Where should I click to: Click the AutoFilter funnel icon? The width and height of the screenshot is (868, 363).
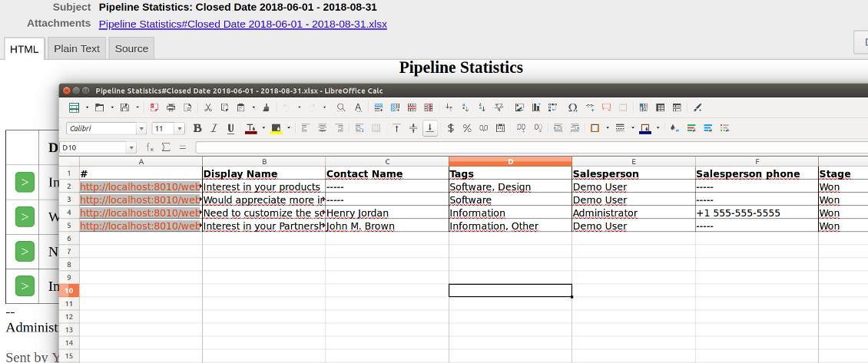499,107
